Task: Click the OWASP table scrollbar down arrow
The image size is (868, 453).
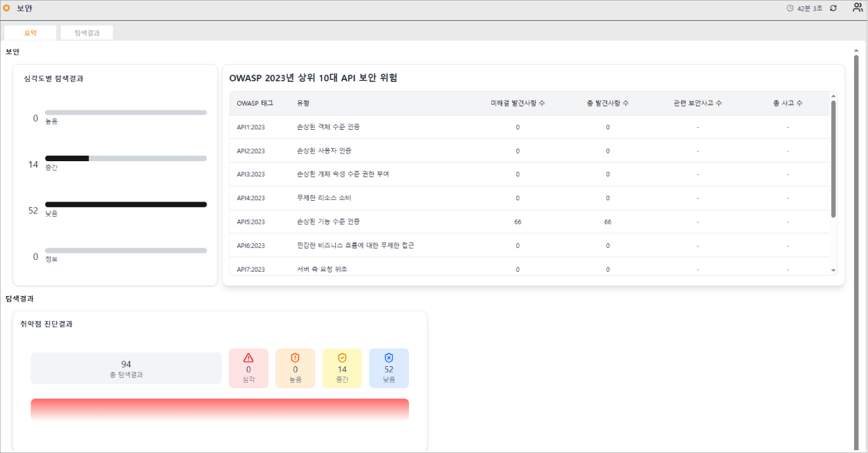Action: pyautogui.click(x=833, y=270)
